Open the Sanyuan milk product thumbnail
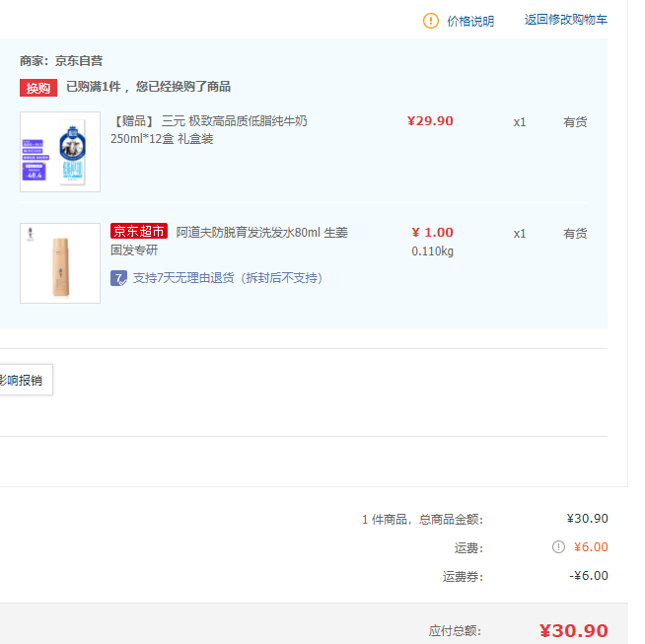 click(60, 152)
